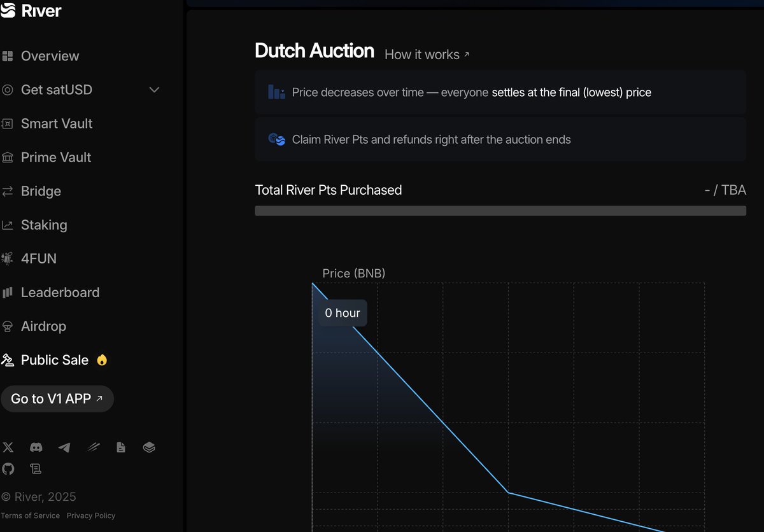This screenshot has height=532, width=764.
Task: Click the three-slash icon next to Telegram
Action: pyautogui.click(x=93, y=447)
